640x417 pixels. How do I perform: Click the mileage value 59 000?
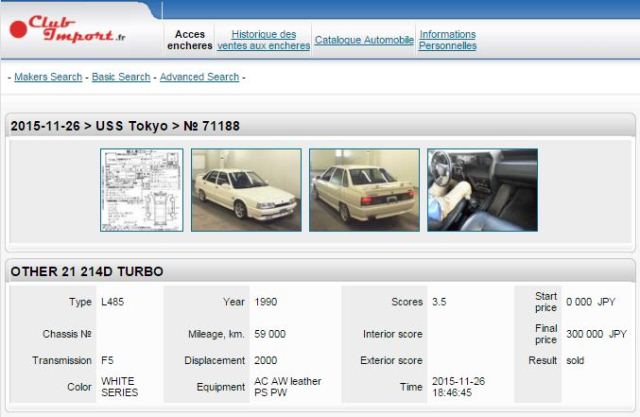270,334
